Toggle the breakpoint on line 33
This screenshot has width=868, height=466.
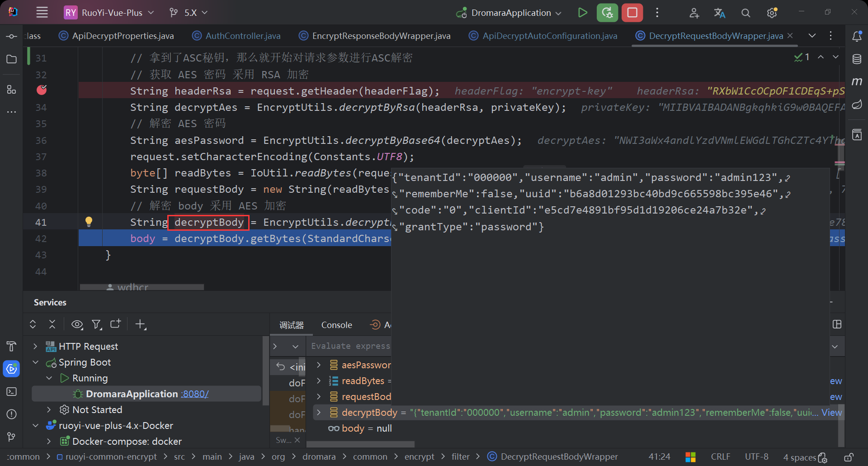[x=42, y=90]
